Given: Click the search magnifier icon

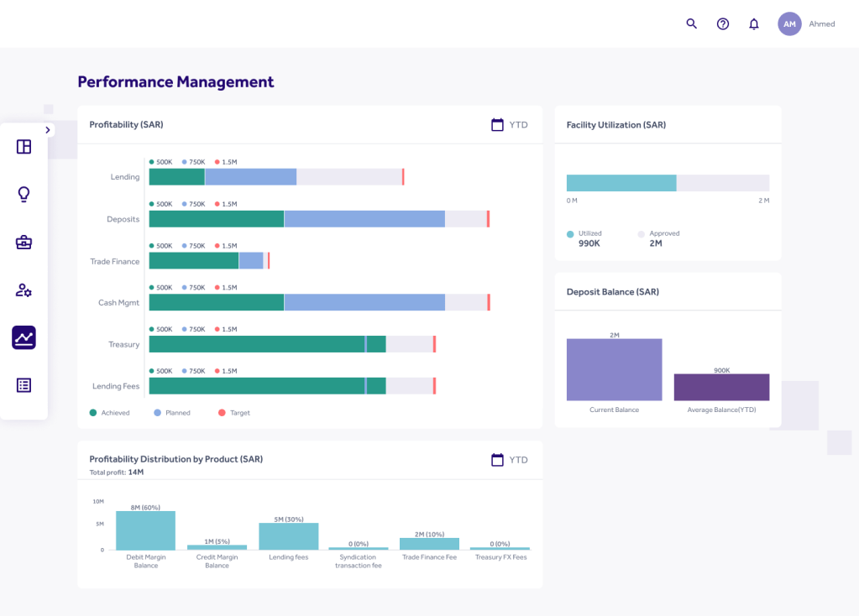Looking at the screenshot, I should click(x=691, y=23).
